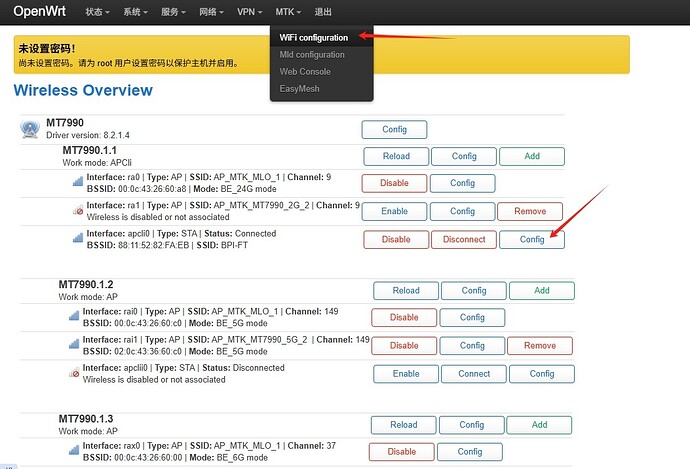Collapse the MTK dropdown menu
The height and width of the screenshot is (469, 690).
pyautogui.click(x=288, y=12)
